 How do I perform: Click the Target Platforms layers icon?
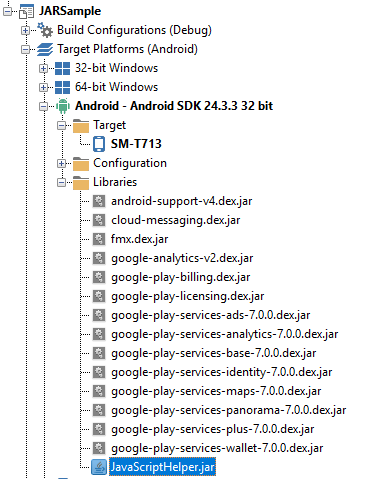coord(45,49)
